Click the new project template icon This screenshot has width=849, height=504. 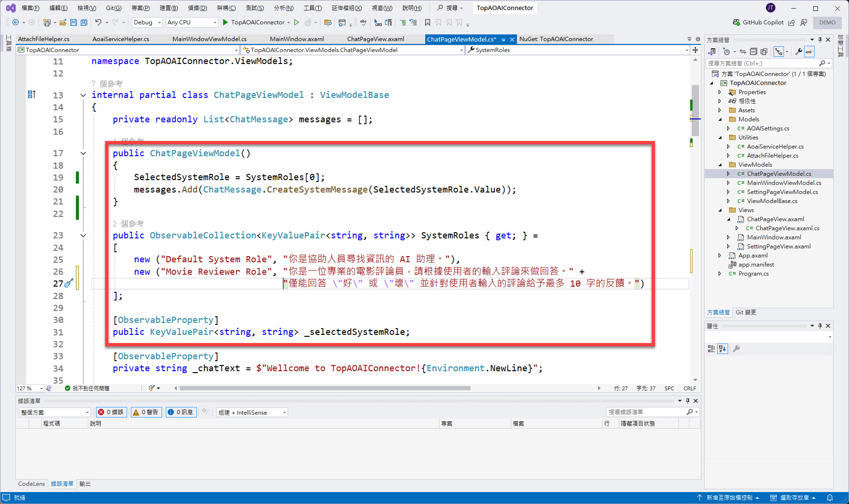(47, 22)
